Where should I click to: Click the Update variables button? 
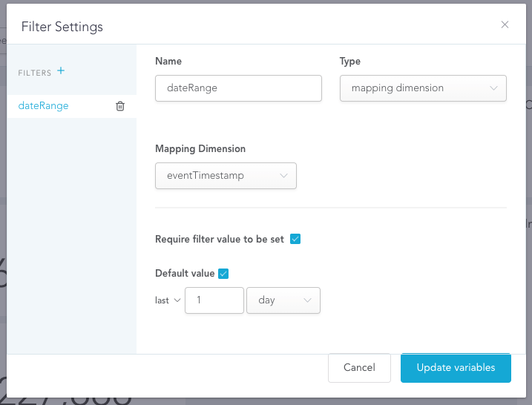pos(456,367)
